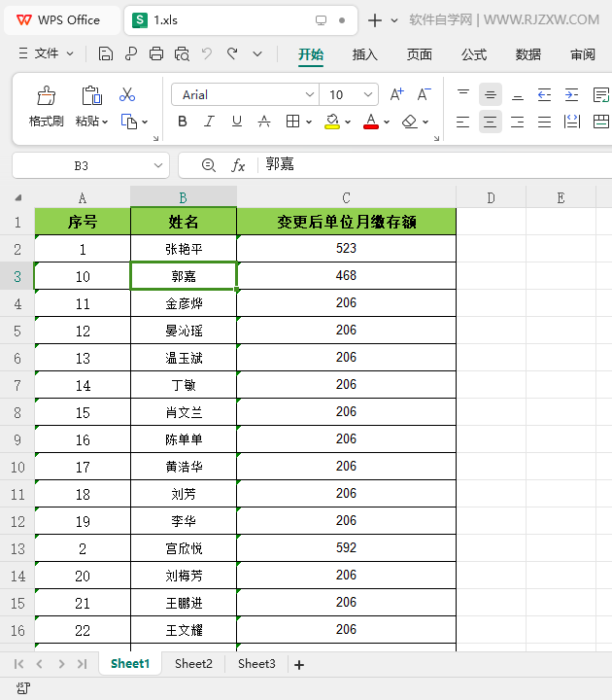This screenshot has width=612, height=700.
Task: Toggle center horizontal alignment
Action: click(491, 122)
